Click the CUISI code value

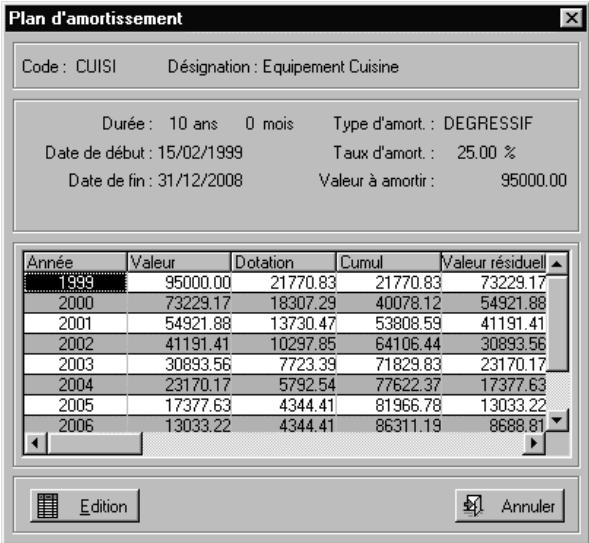96,66
